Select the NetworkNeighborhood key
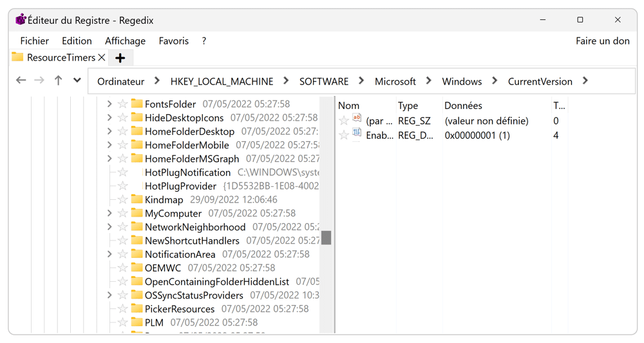Screen dimensions: 644x343 195,227
